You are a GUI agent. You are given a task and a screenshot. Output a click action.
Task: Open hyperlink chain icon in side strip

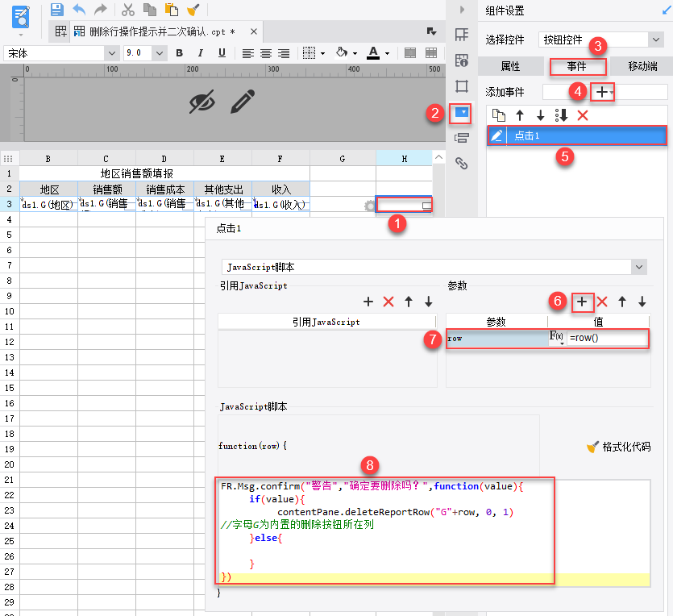tap(461, 164)
